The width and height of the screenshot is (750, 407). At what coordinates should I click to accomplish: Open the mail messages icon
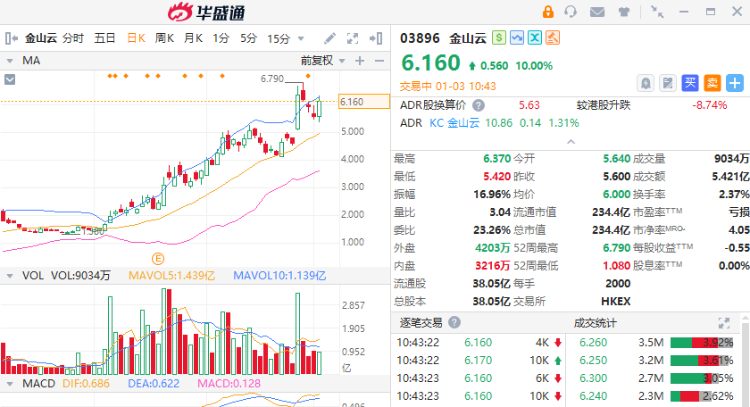point(597,11)
